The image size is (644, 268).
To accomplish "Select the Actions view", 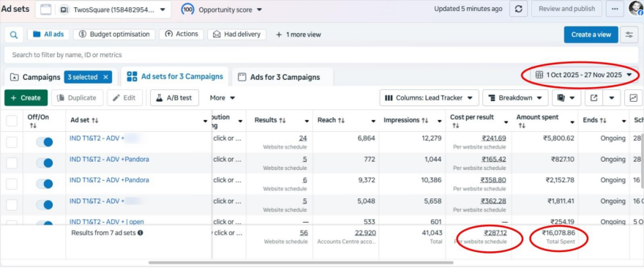I will (181, 34).
